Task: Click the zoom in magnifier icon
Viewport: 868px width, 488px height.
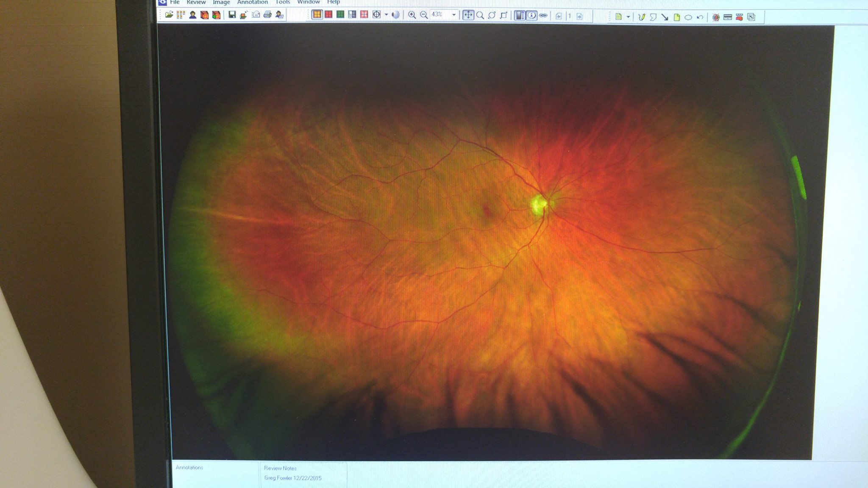Action: tap(412, 15)
